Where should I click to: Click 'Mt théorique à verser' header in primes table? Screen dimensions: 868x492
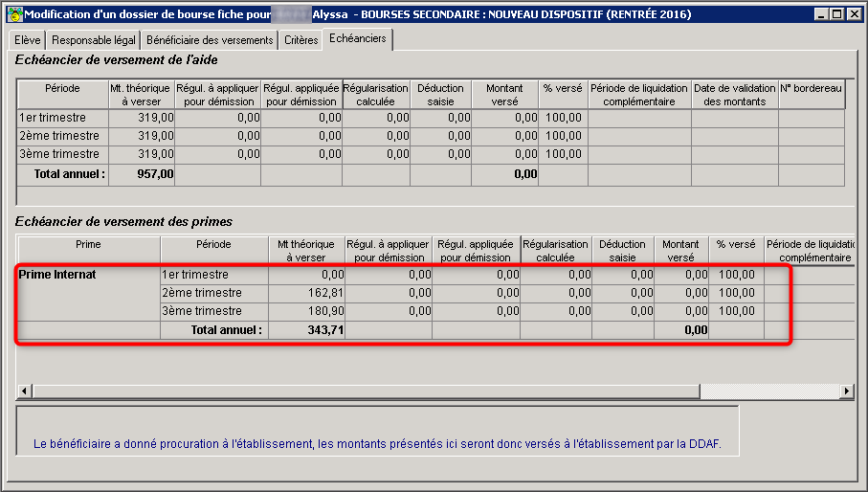coord(306,250)
